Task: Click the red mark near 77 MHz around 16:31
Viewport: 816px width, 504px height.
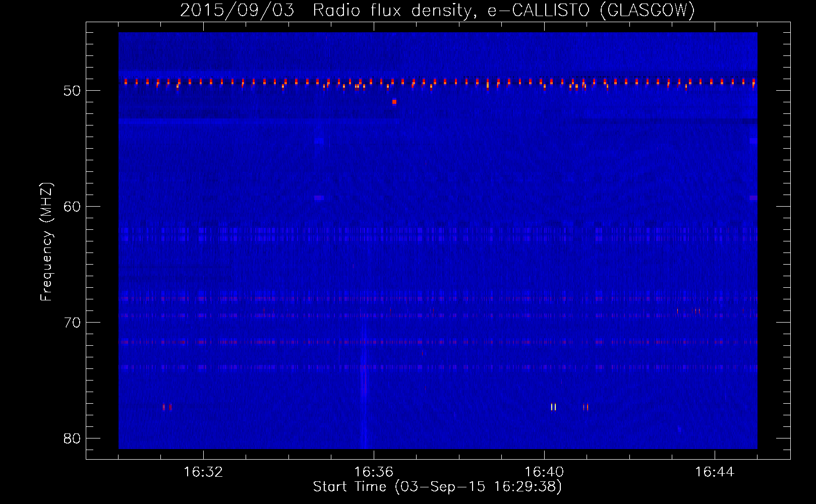Action: click(x=170, y=407)
